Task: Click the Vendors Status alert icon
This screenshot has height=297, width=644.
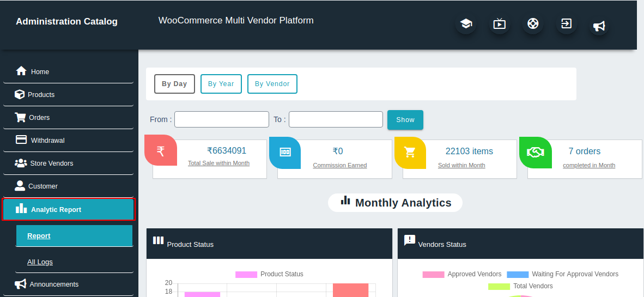Action: [410, 240]
